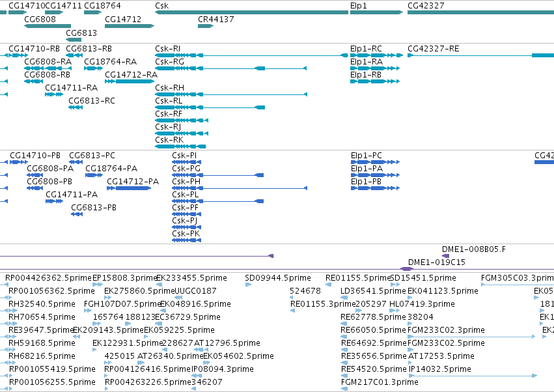Viewport: 554px width, 392px height.
Task: Click the CG6813 gene label
Action: [81, 33]
